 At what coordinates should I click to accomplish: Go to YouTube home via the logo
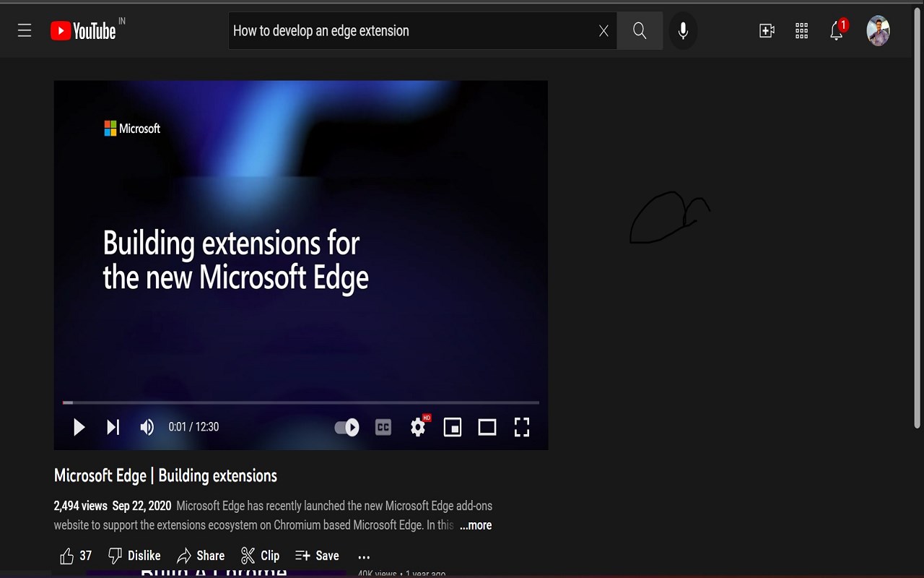(83, 30)
